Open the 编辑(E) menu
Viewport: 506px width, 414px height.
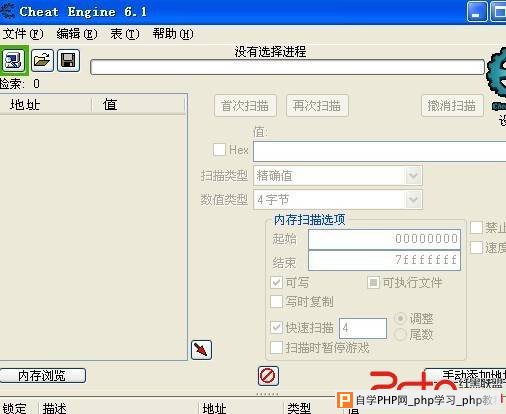tap(77, 34)
